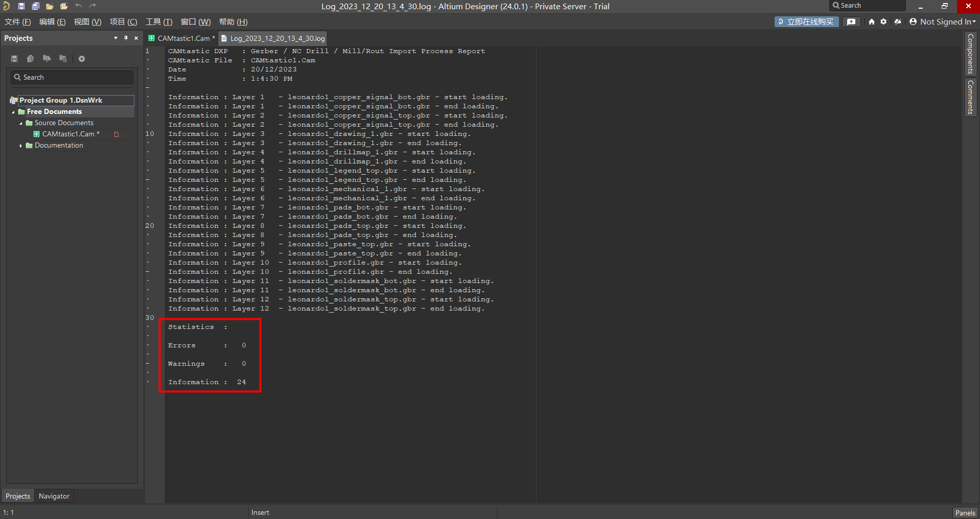
Task: Click the feedback comment icon
Action: (x=851, y=21)
